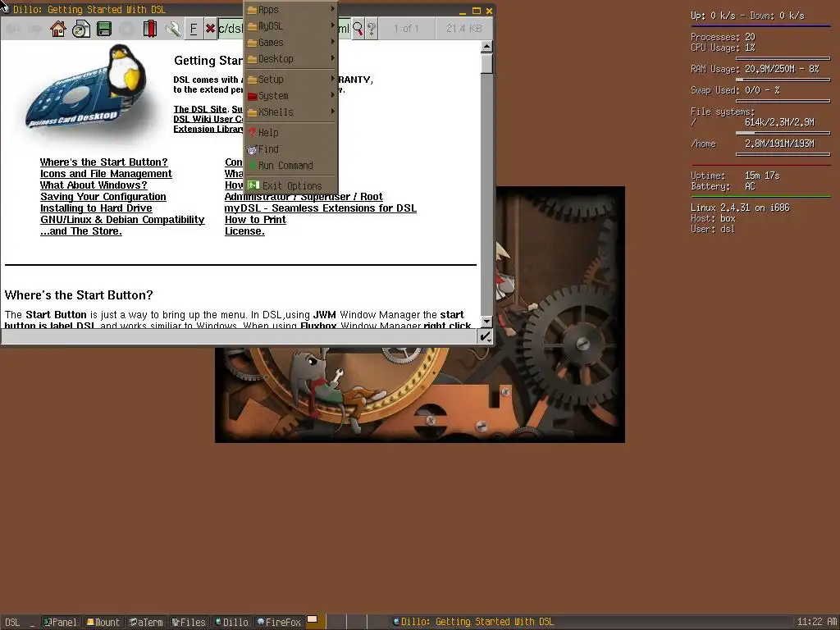Open the Installing to Hard Drive link
The image size is (840, 630).
[x=96, y=208]
